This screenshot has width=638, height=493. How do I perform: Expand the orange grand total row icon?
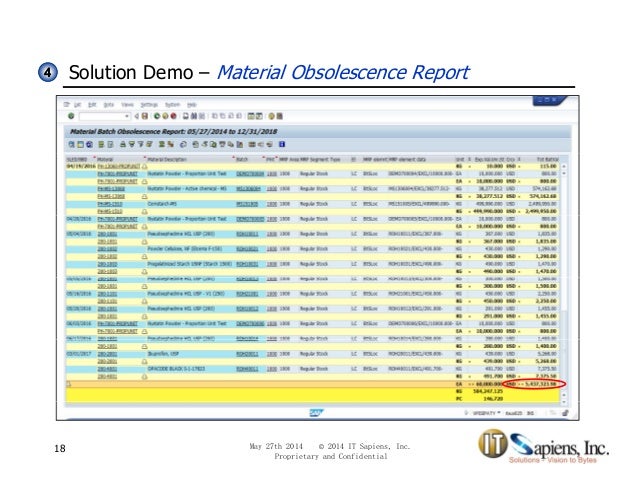coord(68,384)
